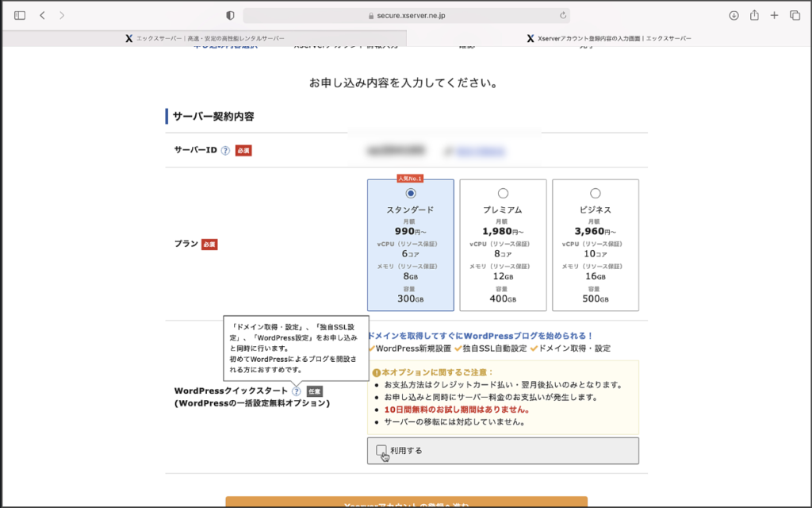
Task: Tick the 利用する checkbox
Action: pyautogui.click(x=381, y=450)
